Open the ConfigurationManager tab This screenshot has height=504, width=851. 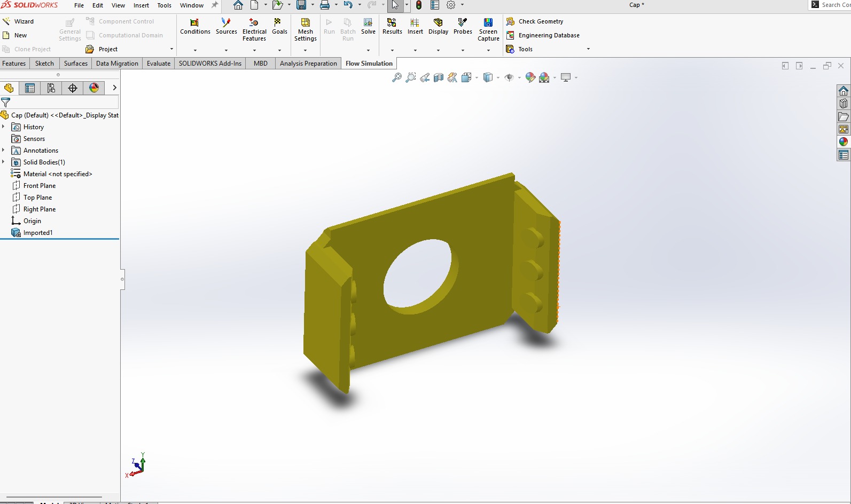[51, 88]
